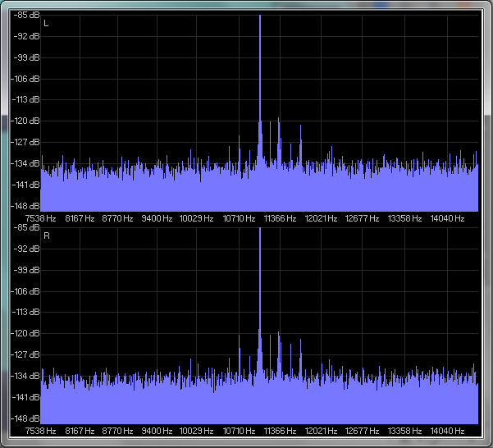The height and width of the screenshot is (448, 493).
Task: Select the -85 dB label on L plot
Action: tap(26, 15)
